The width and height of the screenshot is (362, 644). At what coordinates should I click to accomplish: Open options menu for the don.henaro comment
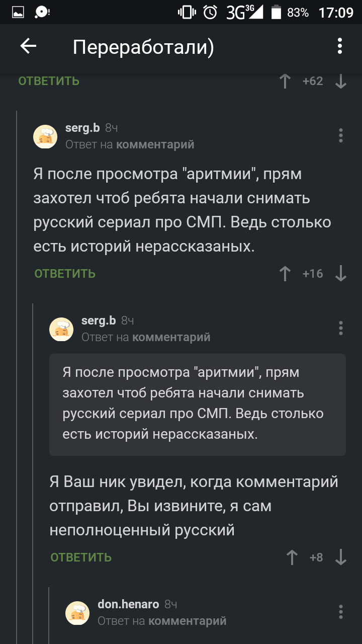coord(341,612)
